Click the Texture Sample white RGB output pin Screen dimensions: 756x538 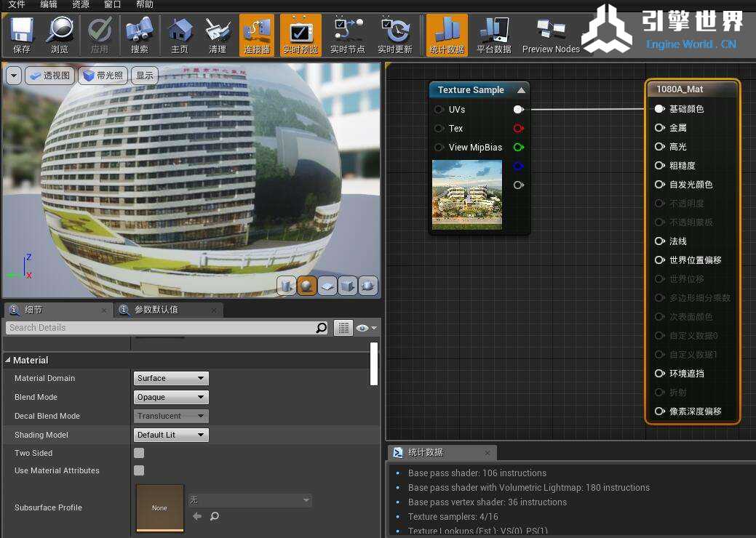518,109
